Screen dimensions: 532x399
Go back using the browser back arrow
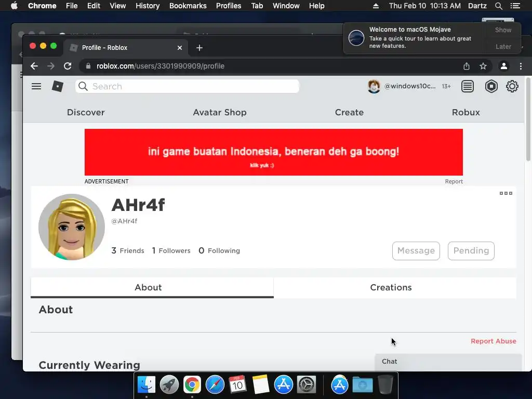[34, 66]
